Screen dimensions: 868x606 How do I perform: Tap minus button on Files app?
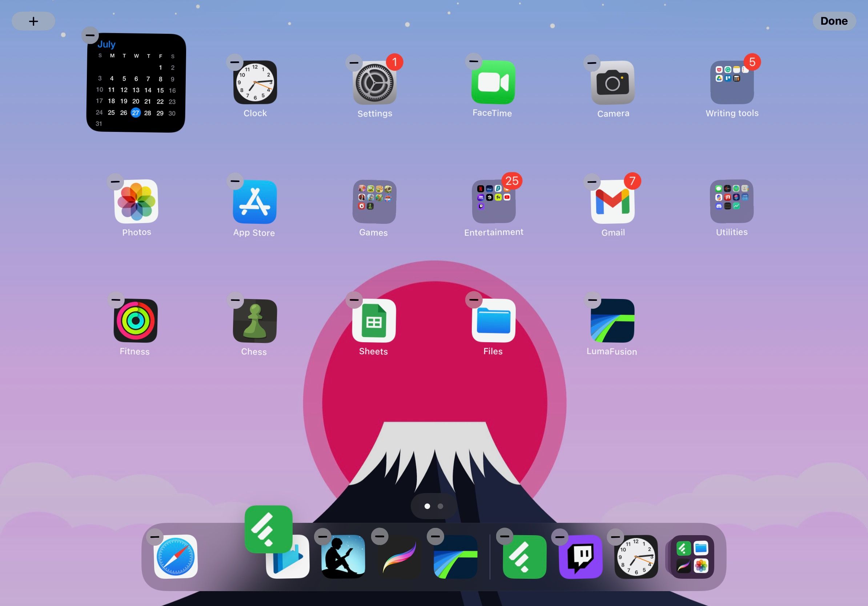coord(474,299)
